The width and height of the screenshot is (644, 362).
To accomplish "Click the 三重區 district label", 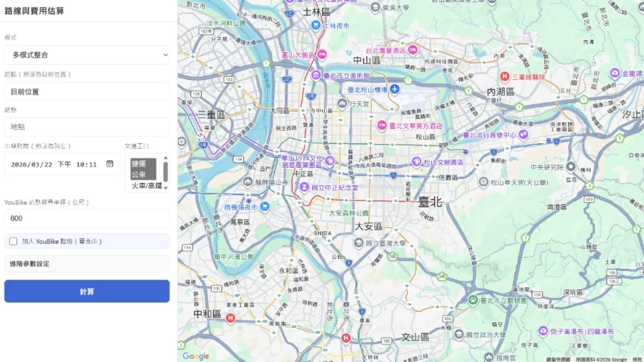I will pos(211,115).
